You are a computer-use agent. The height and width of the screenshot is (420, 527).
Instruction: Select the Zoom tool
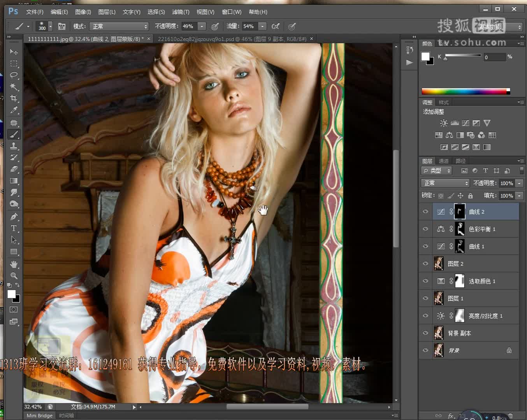click(14, 276)
